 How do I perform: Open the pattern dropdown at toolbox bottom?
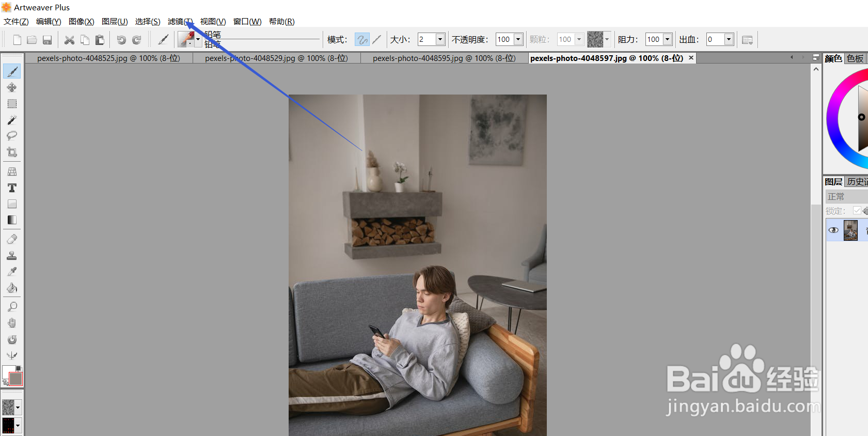pyautogui.click(x=18, y=426)
